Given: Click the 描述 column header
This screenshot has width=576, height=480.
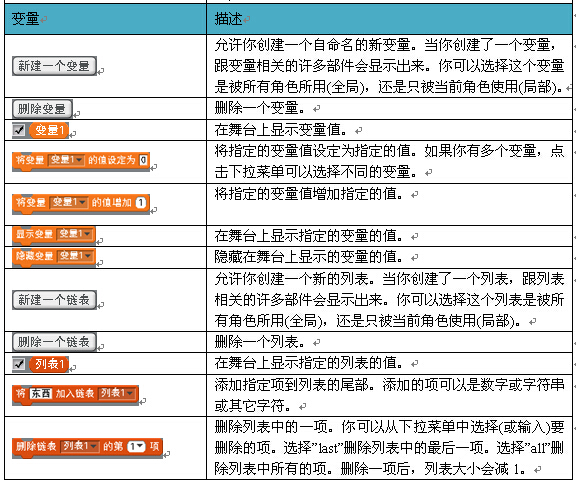Looking at the screenshot, I should coord(389,19).
